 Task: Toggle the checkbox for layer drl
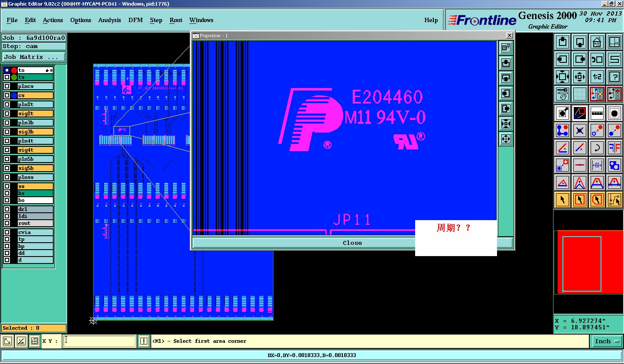tap(7, 209)
